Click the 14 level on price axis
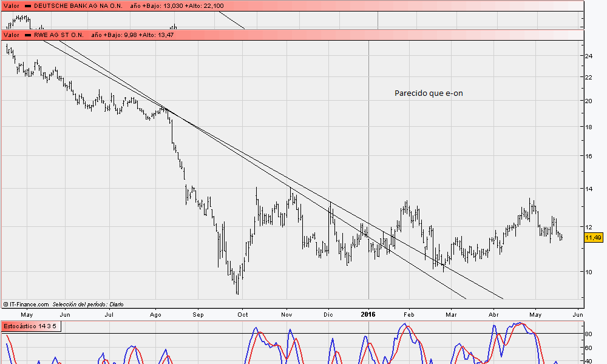Viewport: 607px width, 364px height. tap(588, 189)
